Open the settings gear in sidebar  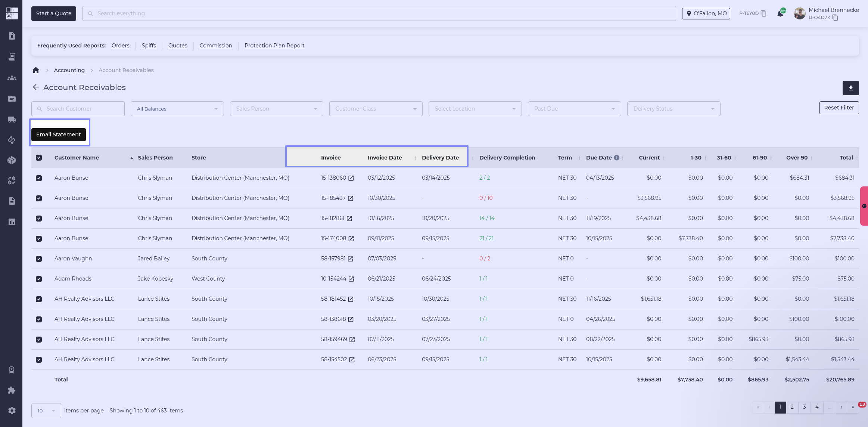click(12, 411)
